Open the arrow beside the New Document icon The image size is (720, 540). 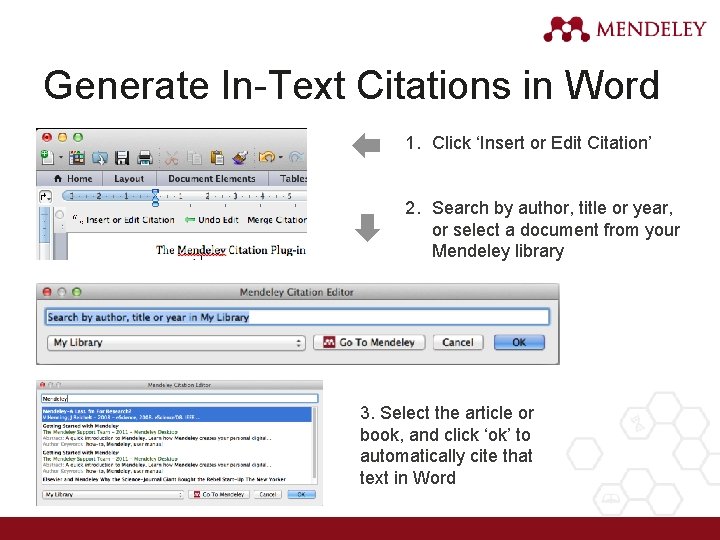coord(61,158)
